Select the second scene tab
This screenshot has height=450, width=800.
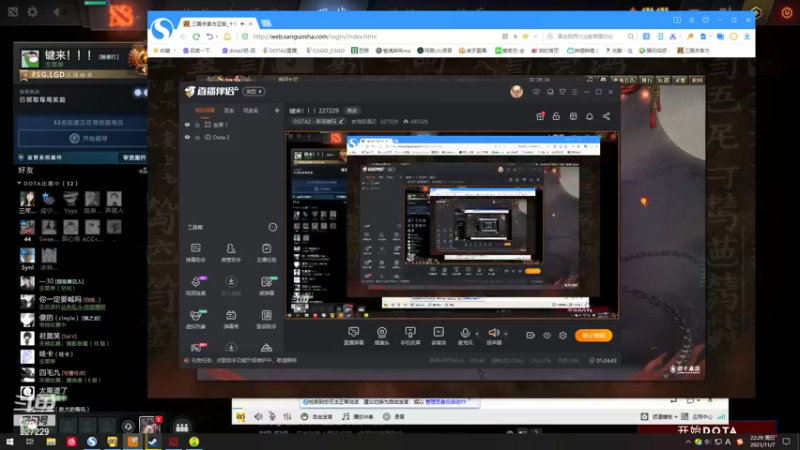click(229, 110)
